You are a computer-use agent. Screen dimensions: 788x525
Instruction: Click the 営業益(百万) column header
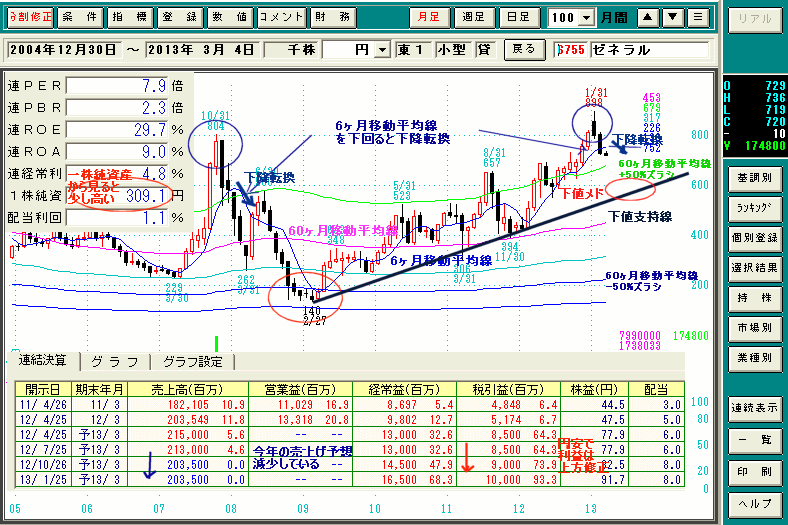(x=301, y=389)
